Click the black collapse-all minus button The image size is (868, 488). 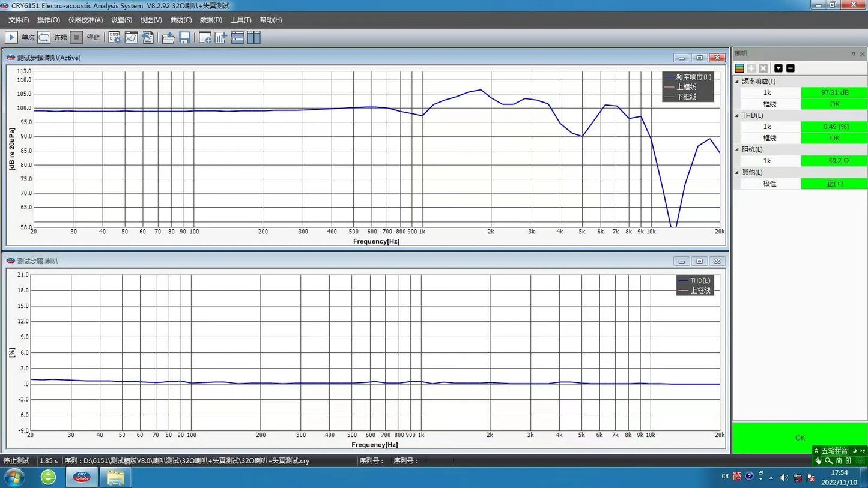(791, 68)
